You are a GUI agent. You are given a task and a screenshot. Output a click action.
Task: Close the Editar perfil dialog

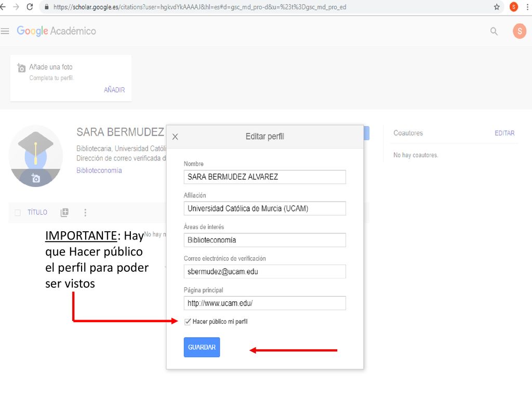click(175, 137)
